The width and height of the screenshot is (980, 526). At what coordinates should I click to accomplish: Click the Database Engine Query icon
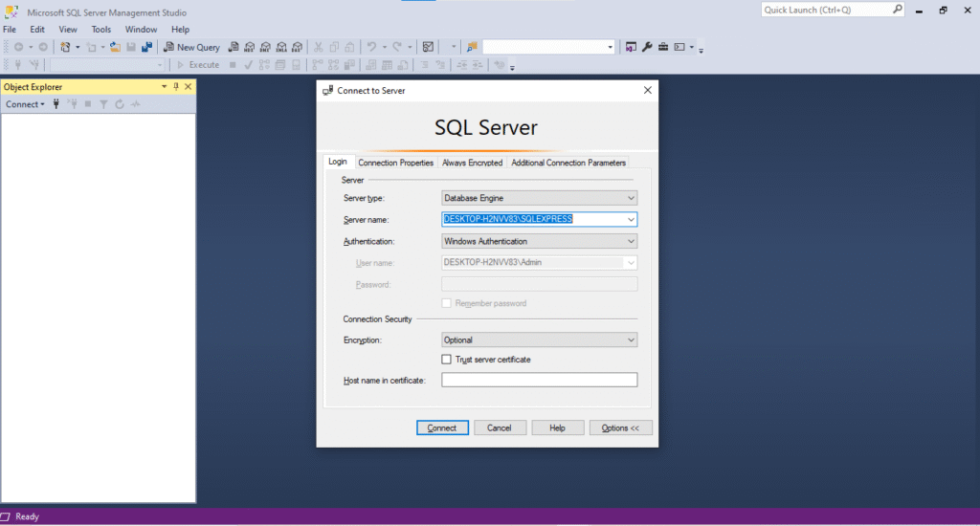233,47
